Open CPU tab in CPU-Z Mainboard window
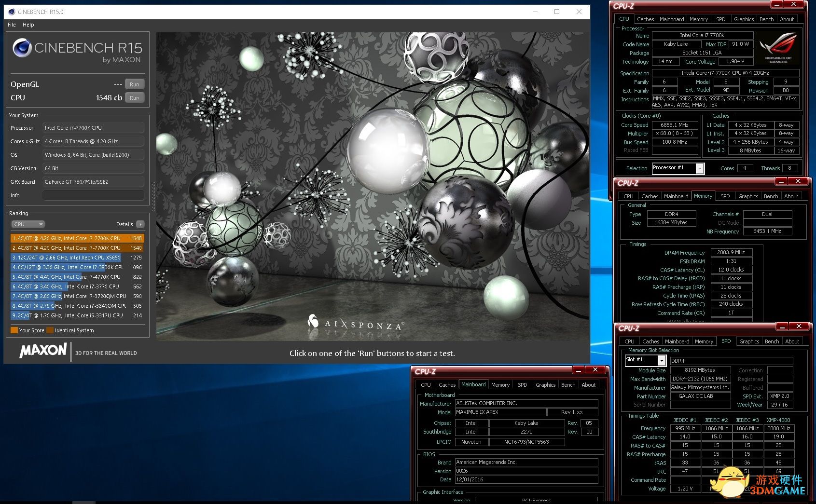The image size is (816, 504). point(426,385)
